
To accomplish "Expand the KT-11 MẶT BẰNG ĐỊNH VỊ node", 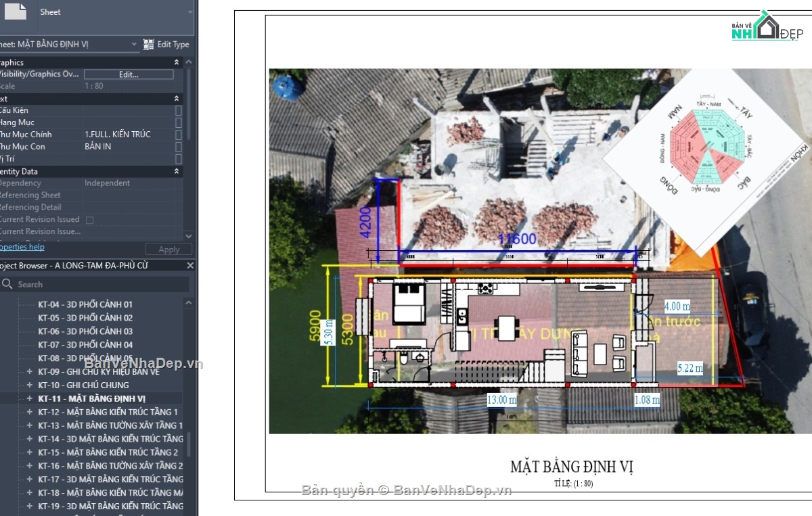I will click(x=29, y=399).
